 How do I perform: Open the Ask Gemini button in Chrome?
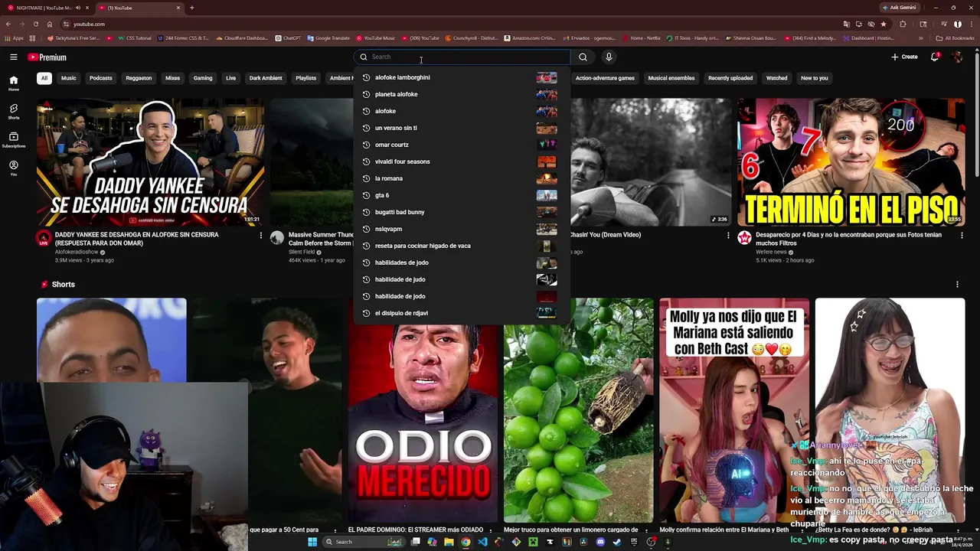(898, 8)
